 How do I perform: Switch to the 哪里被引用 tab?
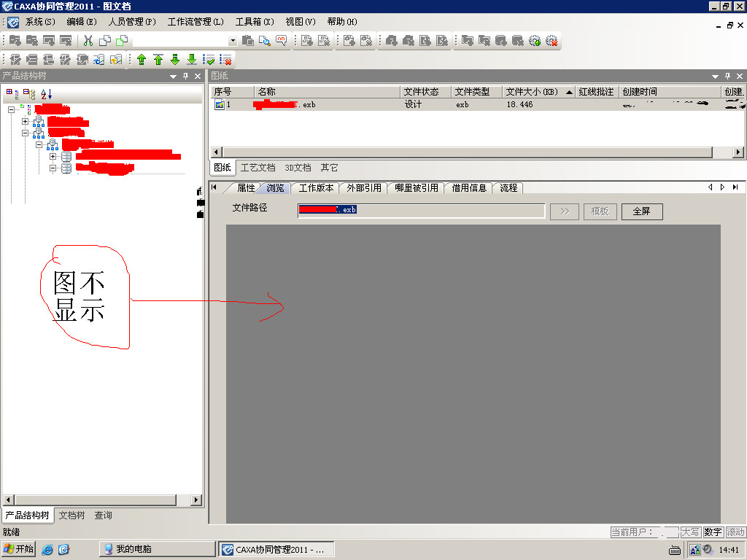point(417,188)
